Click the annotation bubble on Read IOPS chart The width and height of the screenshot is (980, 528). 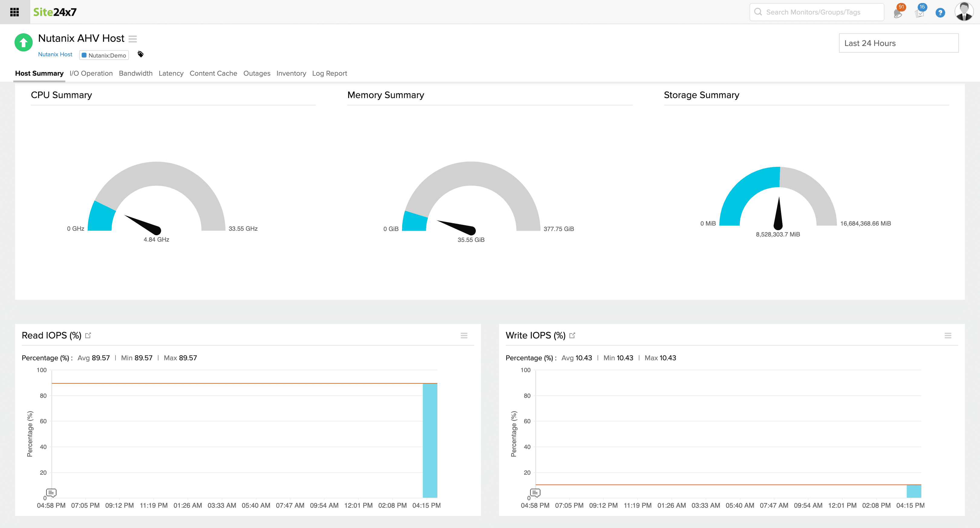tap(51, 493)
